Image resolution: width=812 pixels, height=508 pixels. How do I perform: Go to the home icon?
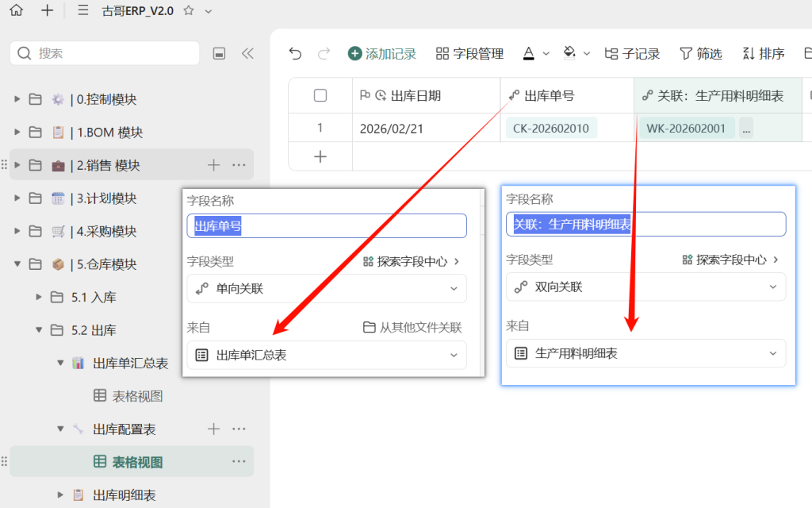[x=17, y=10]
